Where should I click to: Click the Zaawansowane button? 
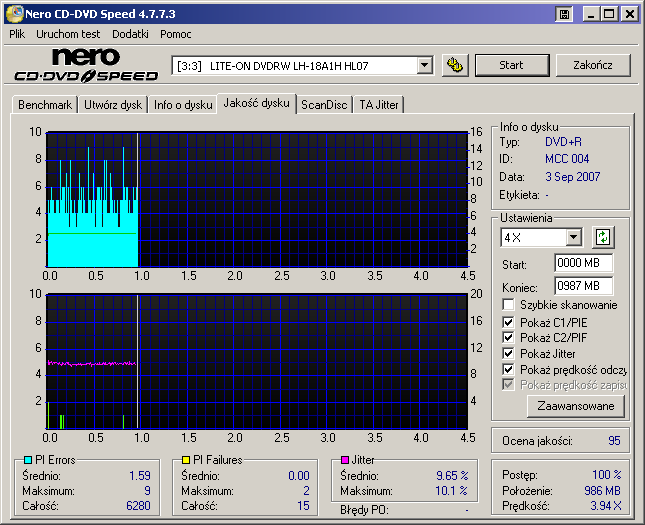coord(575,406)
